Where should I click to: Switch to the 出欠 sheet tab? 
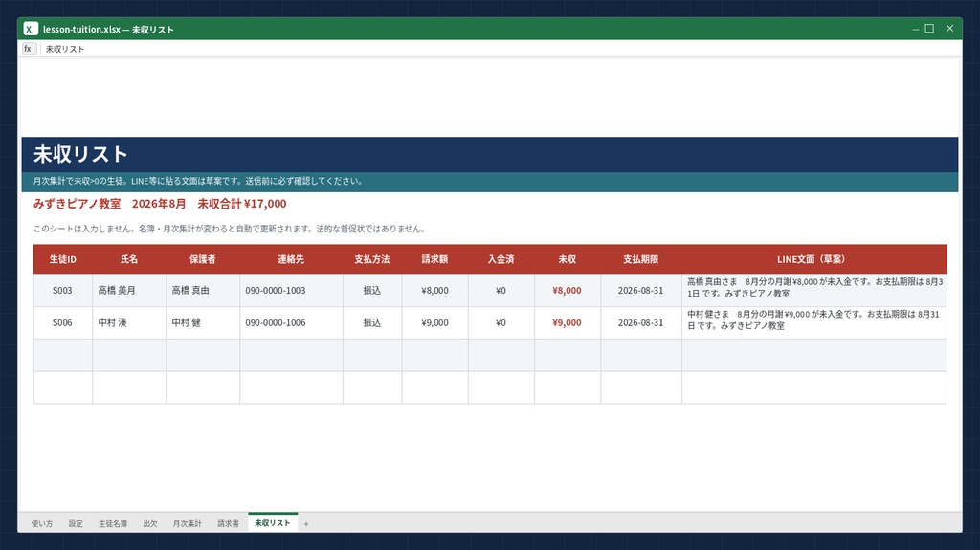(x=150, y=524)
